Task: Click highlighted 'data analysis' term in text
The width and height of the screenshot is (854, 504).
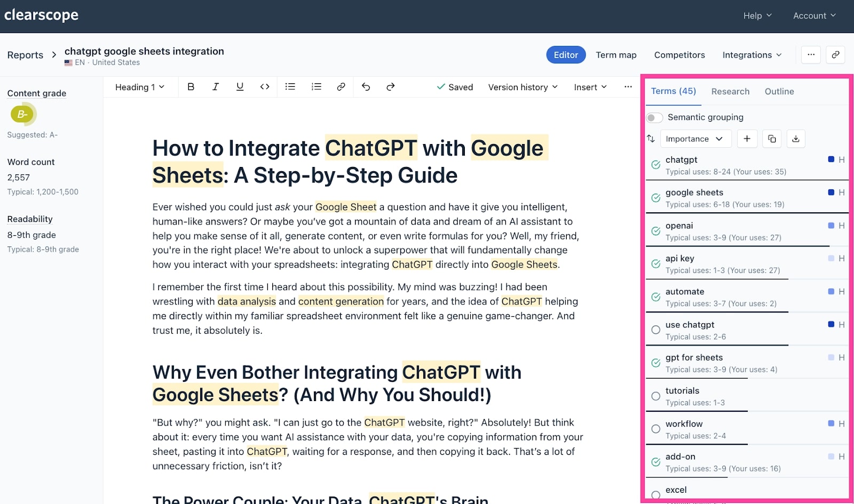Action: (247, 301)
